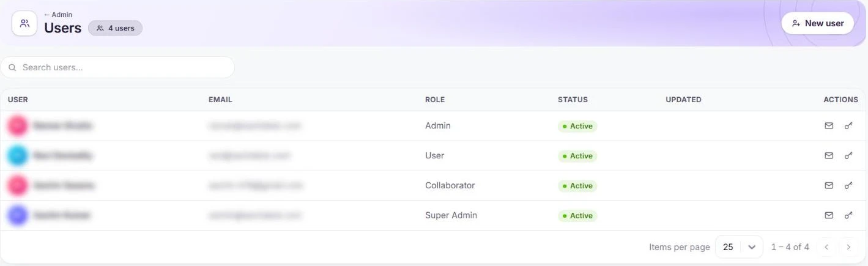
Task: Open the Items per page dropdown
Action: click(739, 247)
